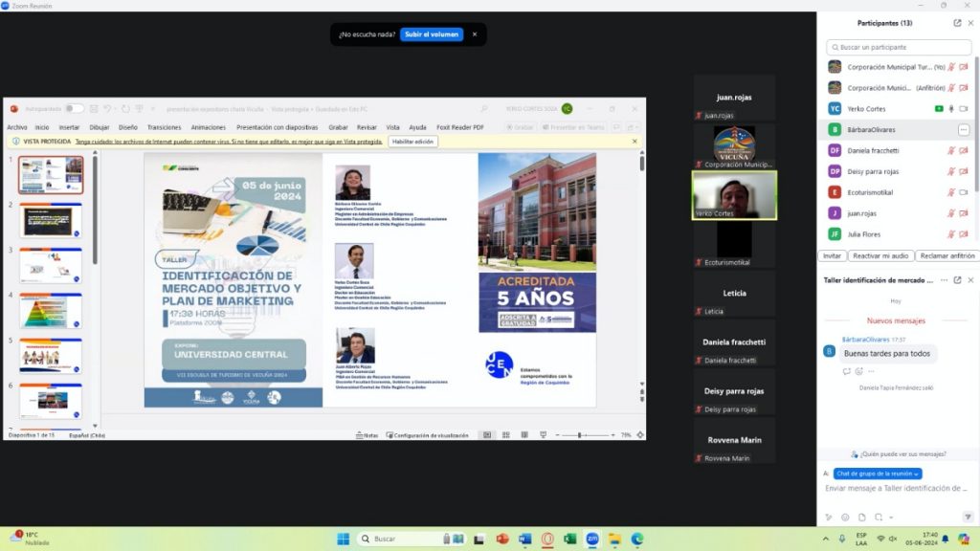The height and width of the screenshot is (551, 980).
Task: Send the chat message
Action: (968, 518)
